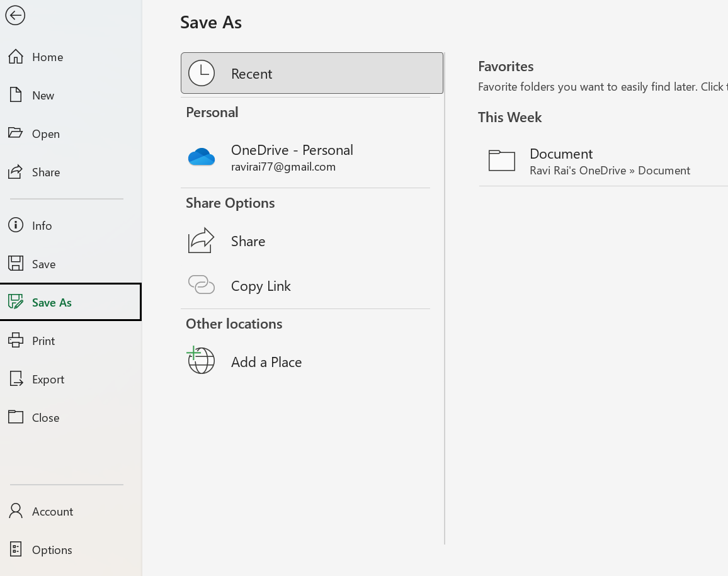
Task: Click the Document folder icon under This Week
Action: coord(502,161)
